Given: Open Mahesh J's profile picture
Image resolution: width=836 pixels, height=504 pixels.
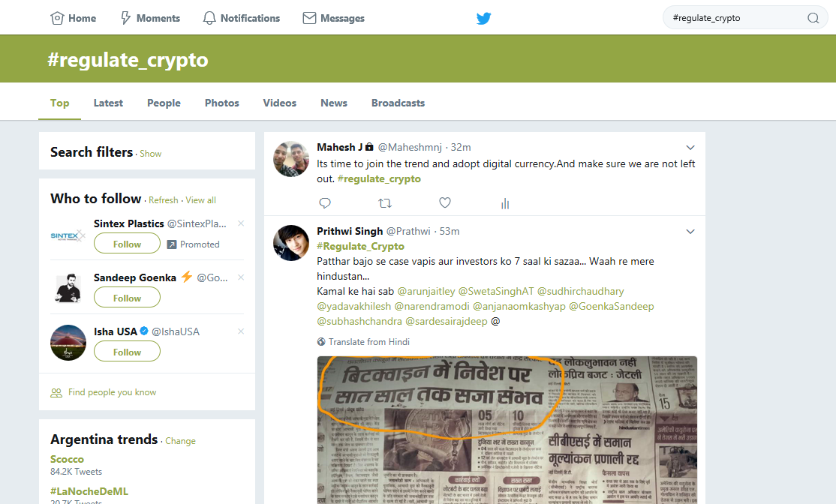Looking at the screenshot, I should tap(291, 159).
